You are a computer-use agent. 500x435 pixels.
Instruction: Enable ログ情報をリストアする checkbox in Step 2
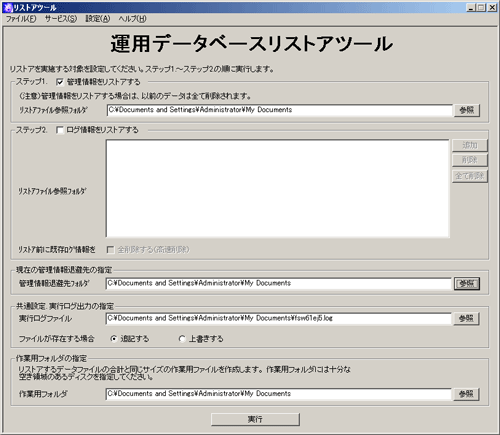pos(60,130)
